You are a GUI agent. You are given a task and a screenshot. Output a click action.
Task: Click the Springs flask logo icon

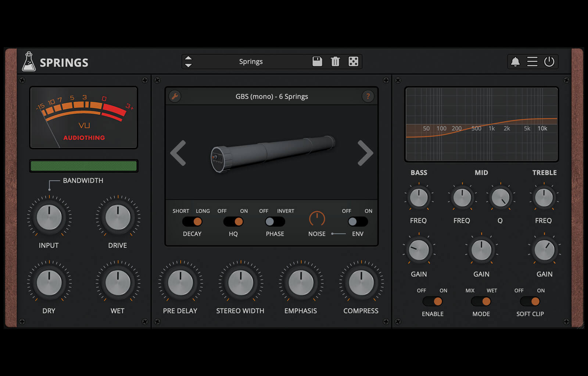click(x=29, y=61)
